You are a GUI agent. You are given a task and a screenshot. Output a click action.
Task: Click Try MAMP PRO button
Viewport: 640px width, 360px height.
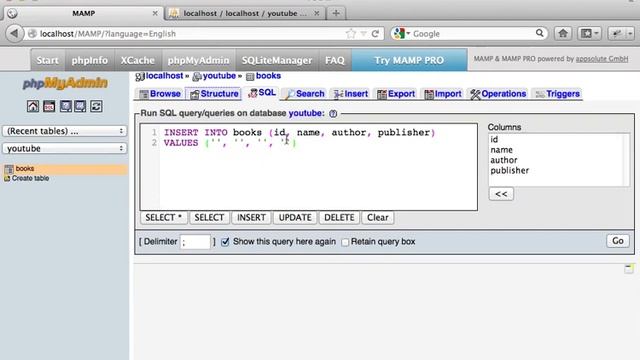tap(409, 60)
